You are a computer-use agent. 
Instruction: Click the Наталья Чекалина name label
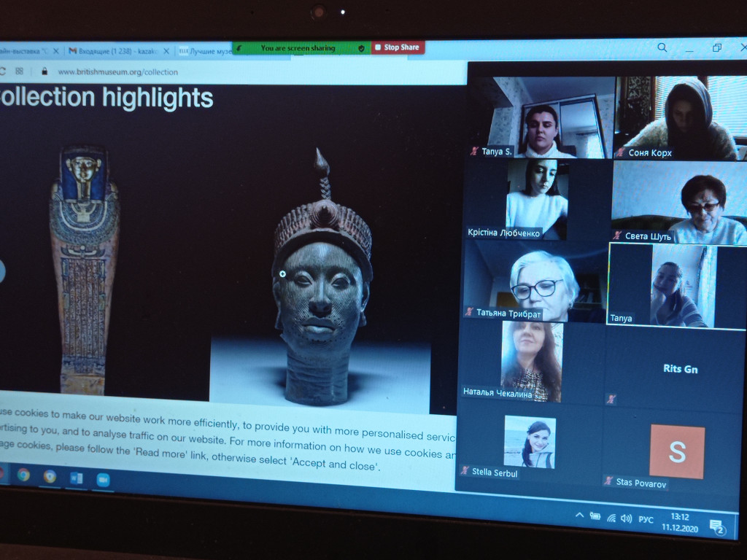point(497,393)
